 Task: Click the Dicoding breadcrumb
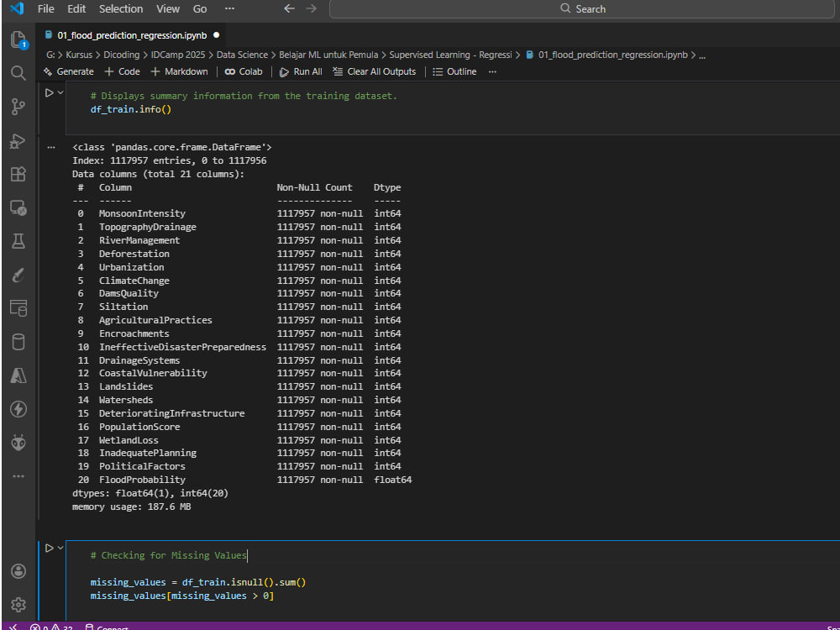(121, 55)
